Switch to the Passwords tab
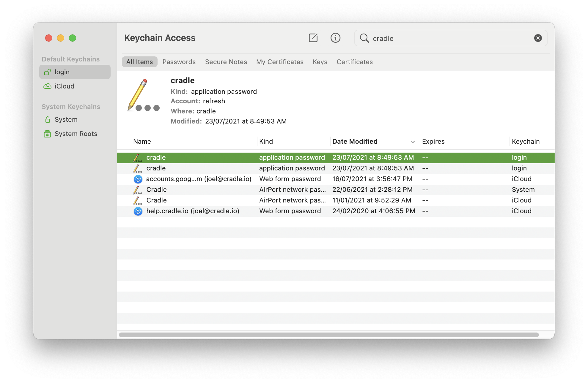This screenshot has width=588, height=383. (x=179, y=62)
